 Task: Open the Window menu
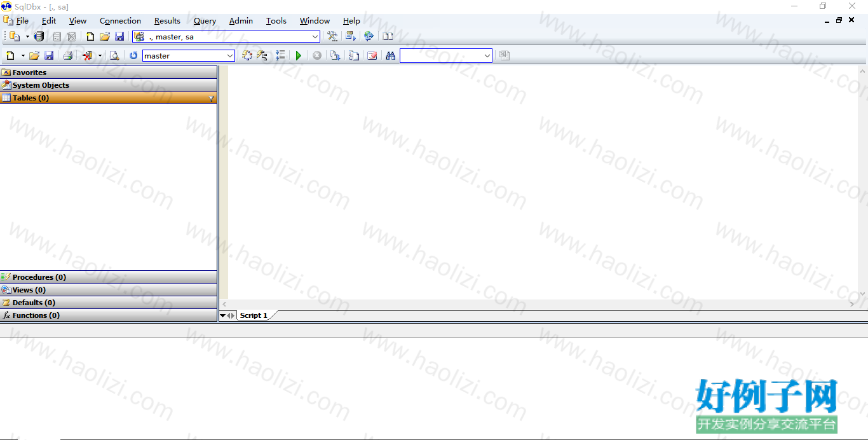(315, 21)
